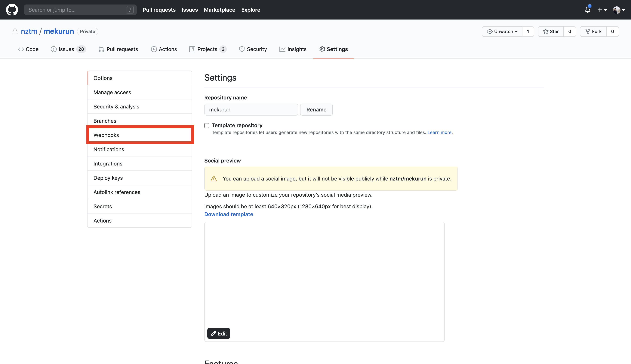
Task: Click Edit on social preview image
Action: (x=219, y=333)
